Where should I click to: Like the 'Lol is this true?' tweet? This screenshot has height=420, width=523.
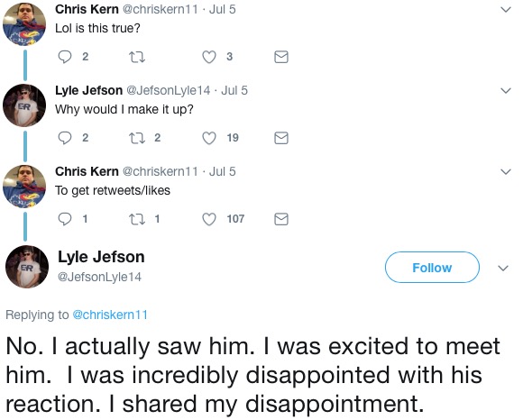[x=209, y=57]
